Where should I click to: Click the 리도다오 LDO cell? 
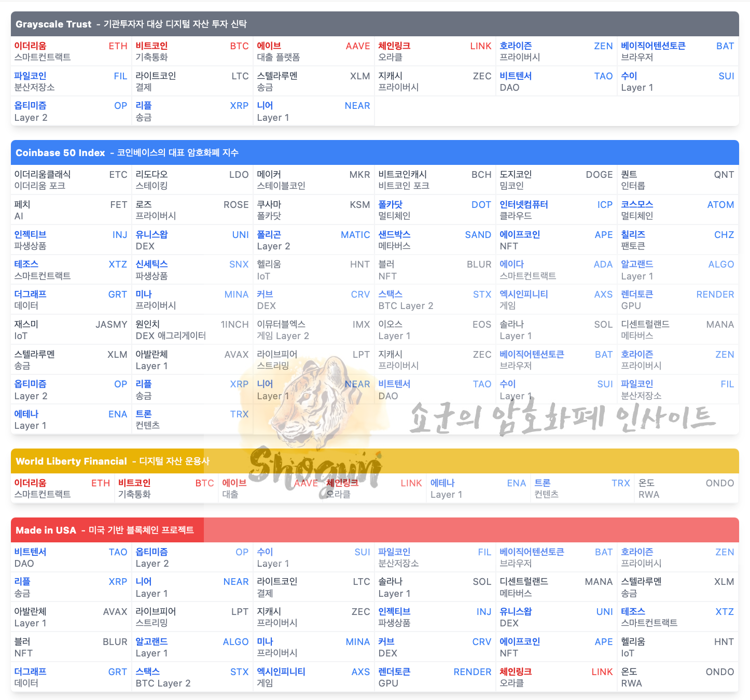point(192,180)
